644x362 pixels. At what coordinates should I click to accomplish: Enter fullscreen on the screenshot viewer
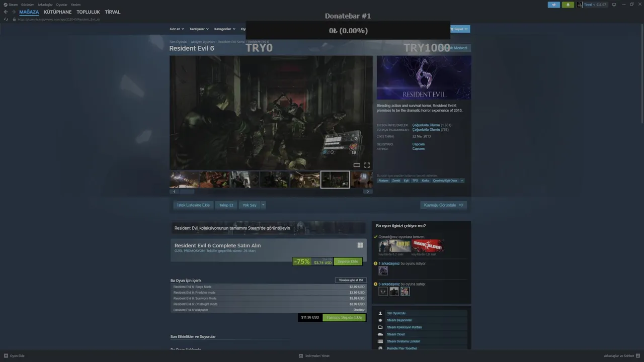pyautogui.click(x=367, y=165)
